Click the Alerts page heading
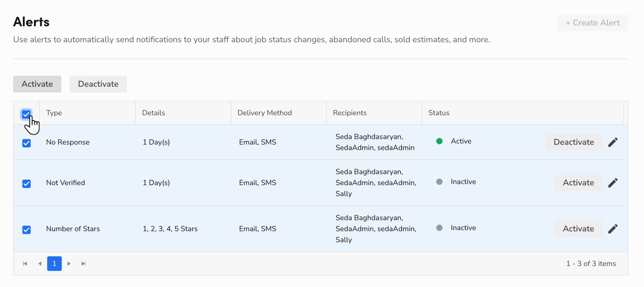The height and width of the screenshot is (287, 644). coord(31,22)
